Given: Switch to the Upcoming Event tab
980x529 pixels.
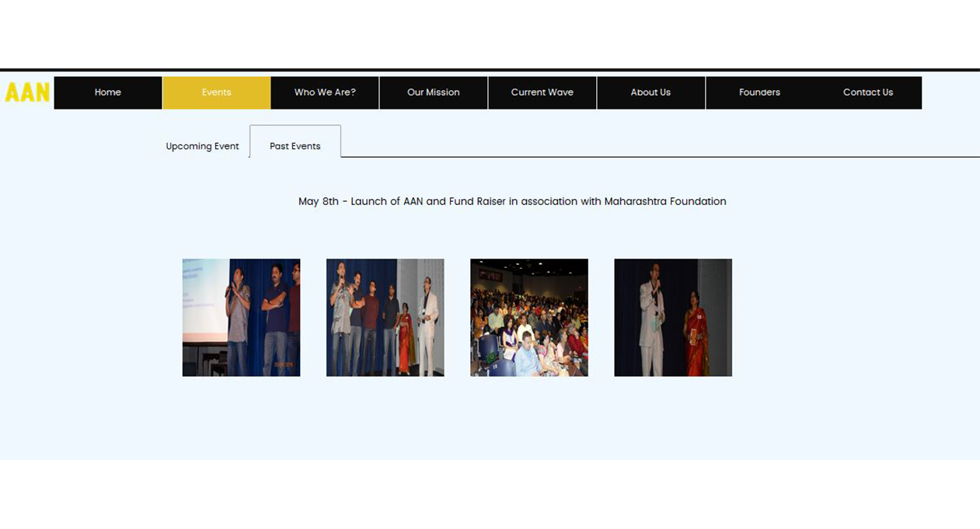Looking at the screenshot, I should (x=202, y=146).
